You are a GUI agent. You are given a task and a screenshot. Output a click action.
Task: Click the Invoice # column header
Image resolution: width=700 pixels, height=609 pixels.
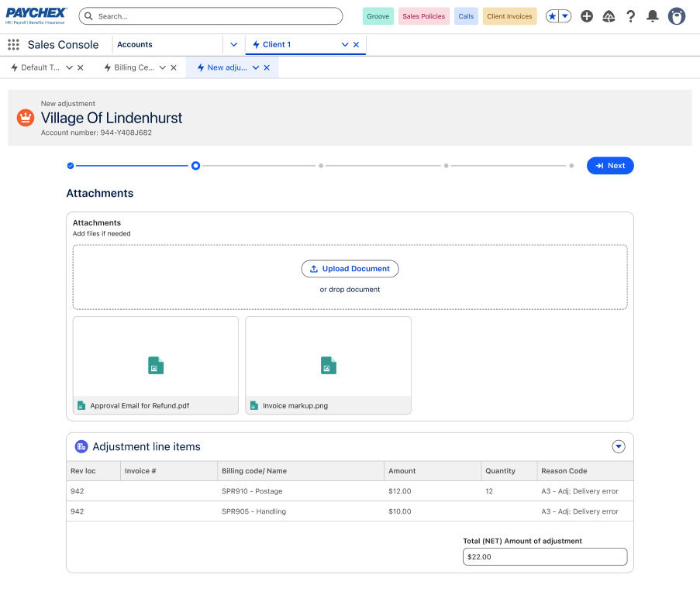click(x=169, y=471)
